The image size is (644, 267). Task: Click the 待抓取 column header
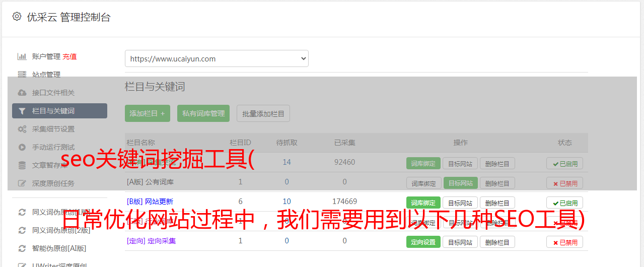pyautogui.click(x=287, y=143)
